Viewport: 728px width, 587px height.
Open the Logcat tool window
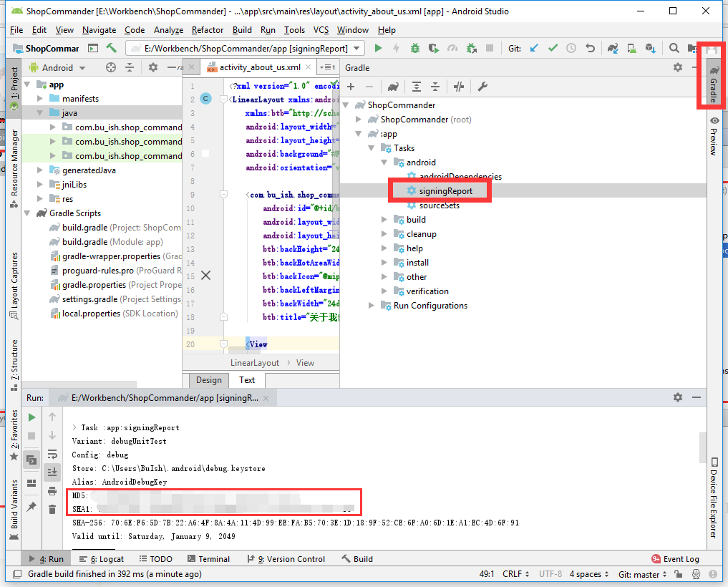102,559
